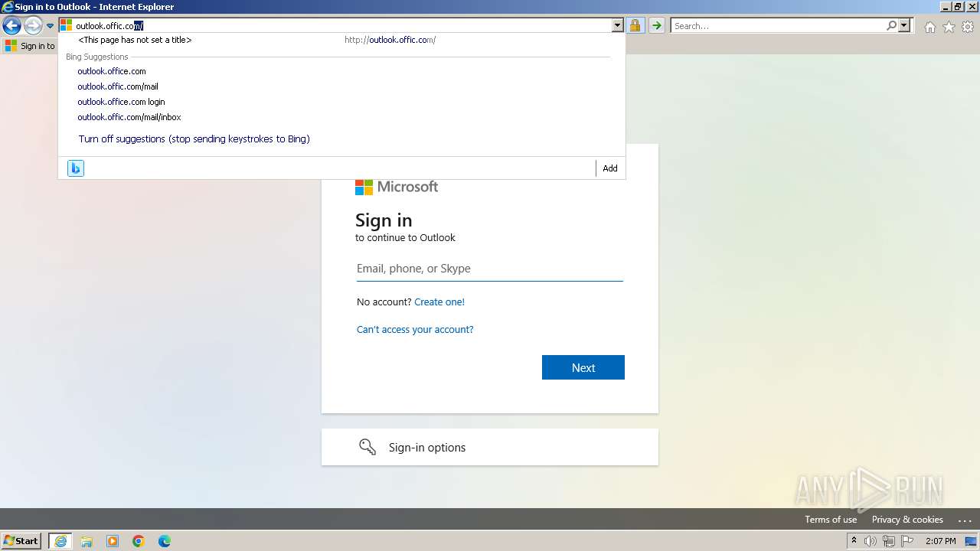Choose suggestion outlook.offic.com/mail/inbox

[129, 117]
